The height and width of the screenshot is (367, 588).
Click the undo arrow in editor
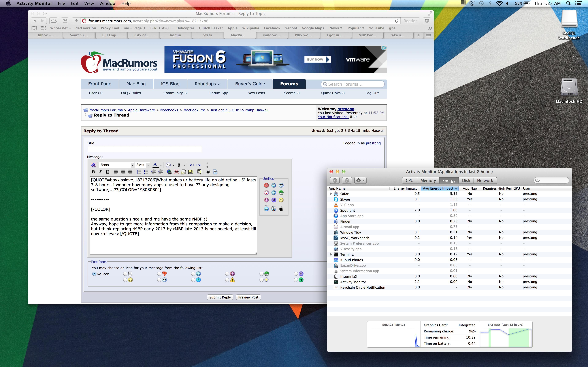(x=191, y=165)
